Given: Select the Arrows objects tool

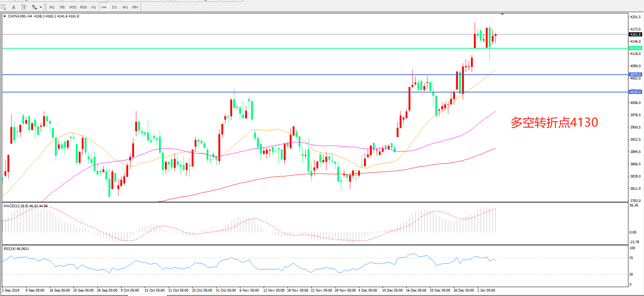Looking at the screenshot, I should 34,7.
